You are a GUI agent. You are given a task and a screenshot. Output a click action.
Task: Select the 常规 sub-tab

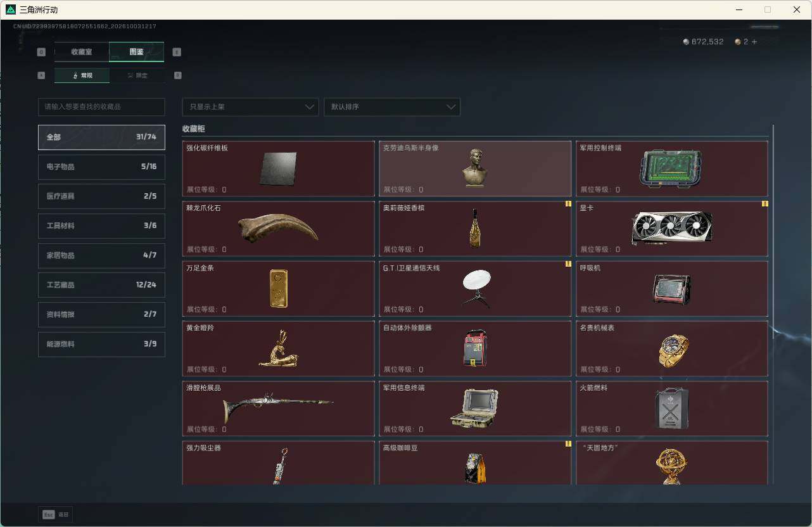tap(82, 75)
